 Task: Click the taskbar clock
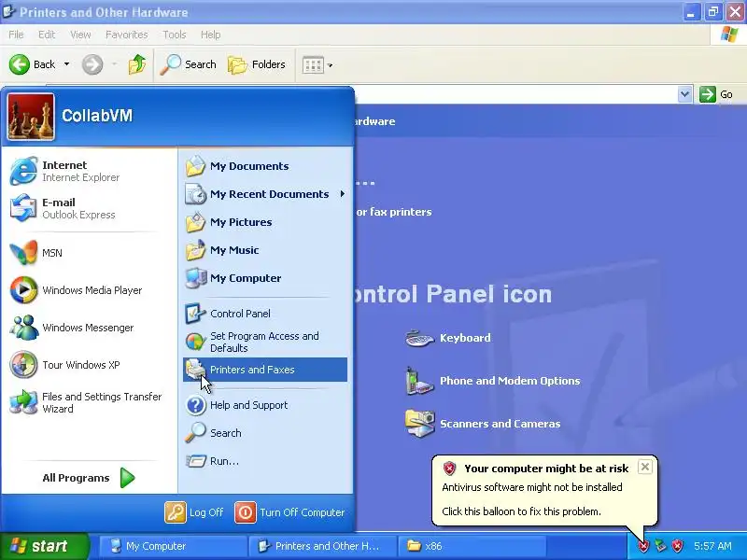(712, 546)
